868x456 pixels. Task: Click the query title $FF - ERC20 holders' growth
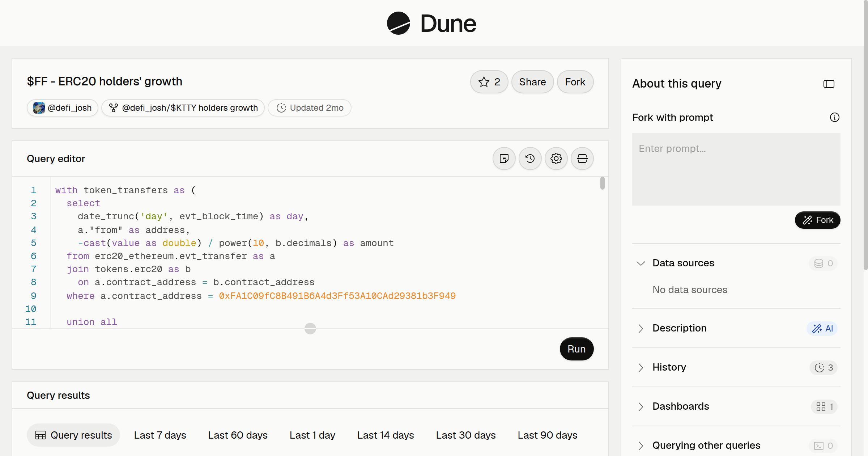pos(105,81)
